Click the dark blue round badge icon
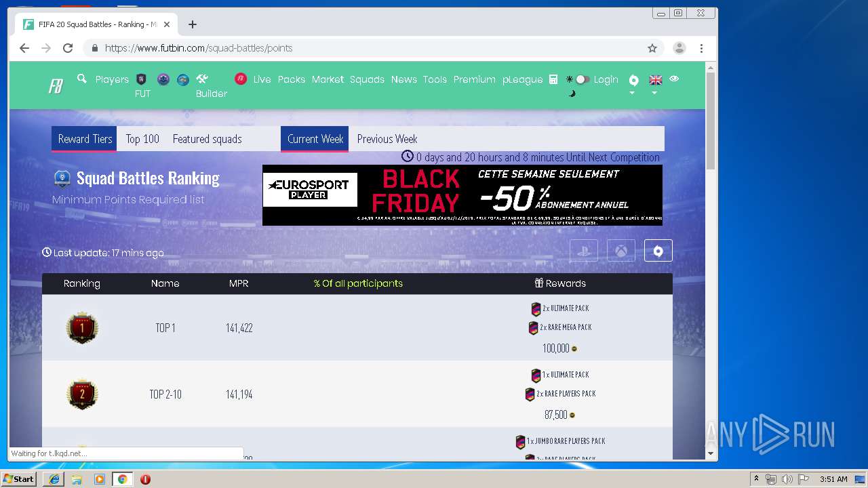 click(163, 79)
